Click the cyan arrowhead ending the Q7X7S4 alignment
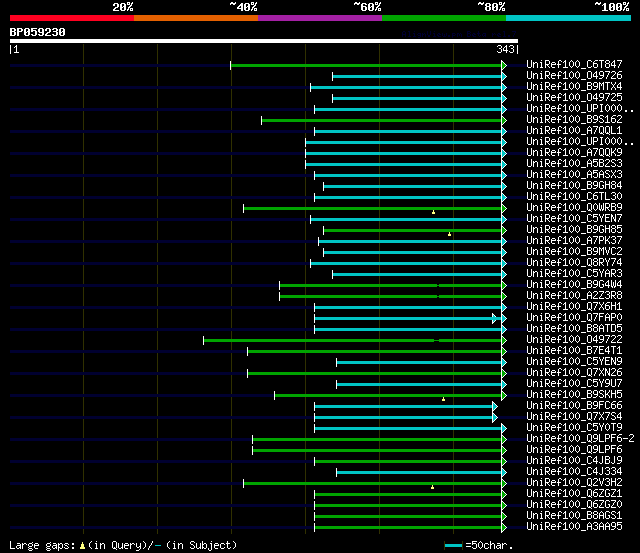The height and width of the screenshot is (553, 640). click(495, 418)
